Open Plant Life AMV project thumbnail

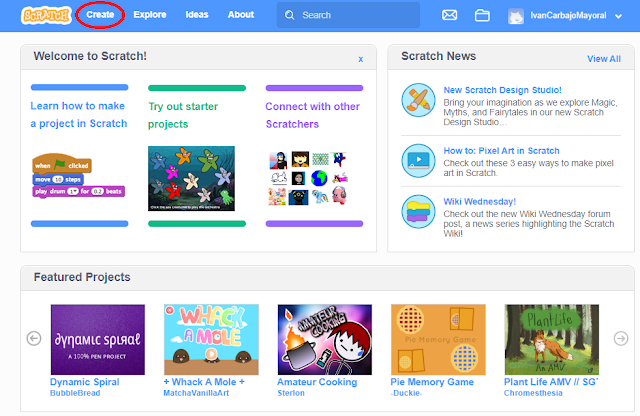[x=551, y=340]
